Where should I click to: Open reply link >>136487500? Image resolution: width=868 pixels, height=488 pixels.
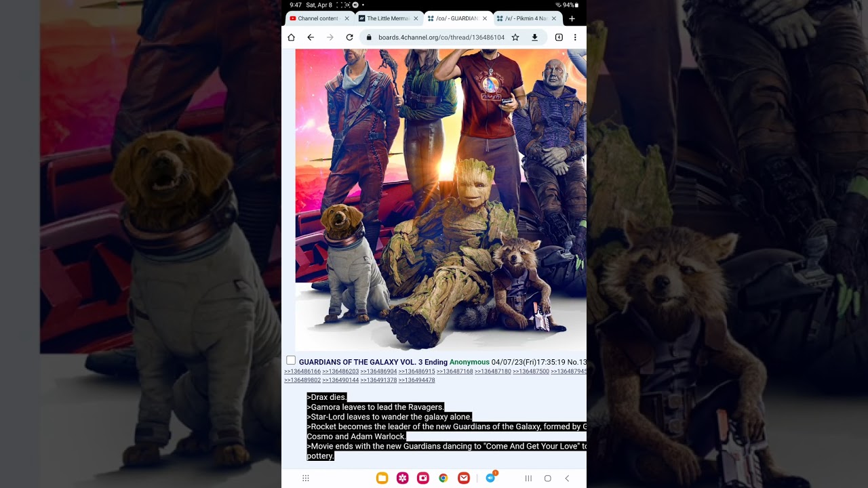pos(531,371)
